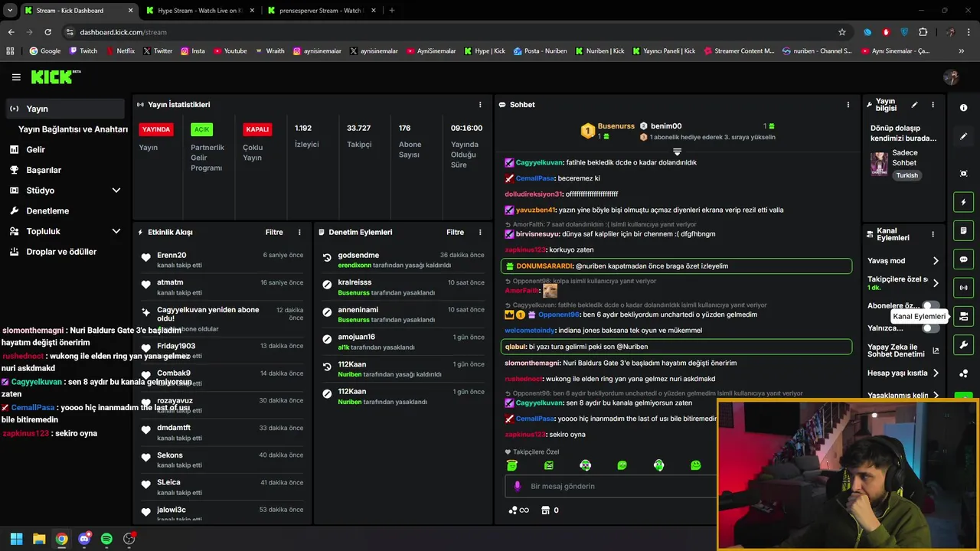The image size is (980, 551).
Task: Click the infinity points icon below the chat input
Action: (x=518, y=510)
